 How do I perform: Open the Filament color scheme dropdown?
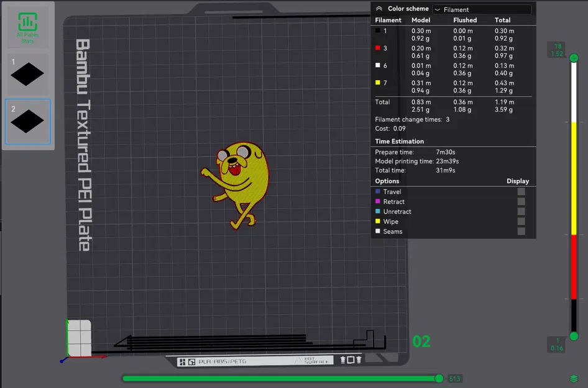pos(482,9)
